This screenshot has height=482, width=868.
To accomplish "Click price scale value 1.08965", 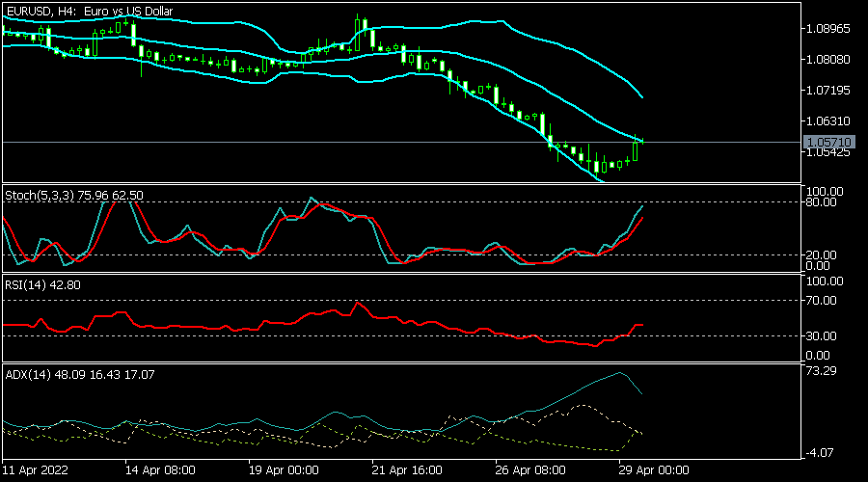I will coord(828,28).
